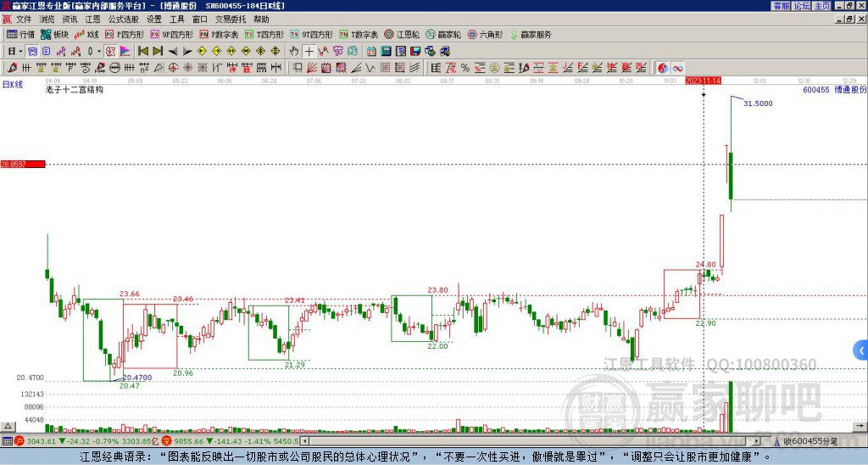Open the 赢家轮 tool
Screen dimensions: 868x465
click(x=443, y=34)
